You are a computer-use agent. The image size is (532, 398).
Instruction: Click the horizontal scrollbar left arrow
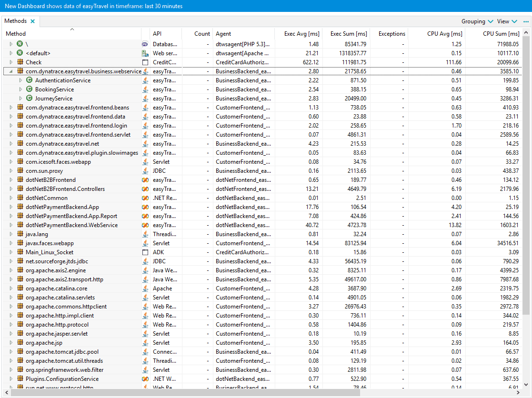[x=7, y=393]
